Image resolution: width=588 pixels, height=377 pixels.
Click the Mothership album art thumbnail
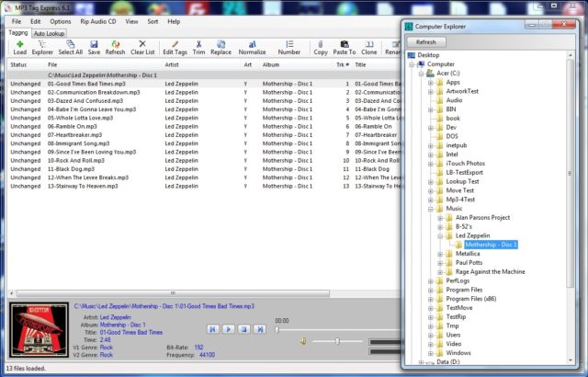(39, 330)
